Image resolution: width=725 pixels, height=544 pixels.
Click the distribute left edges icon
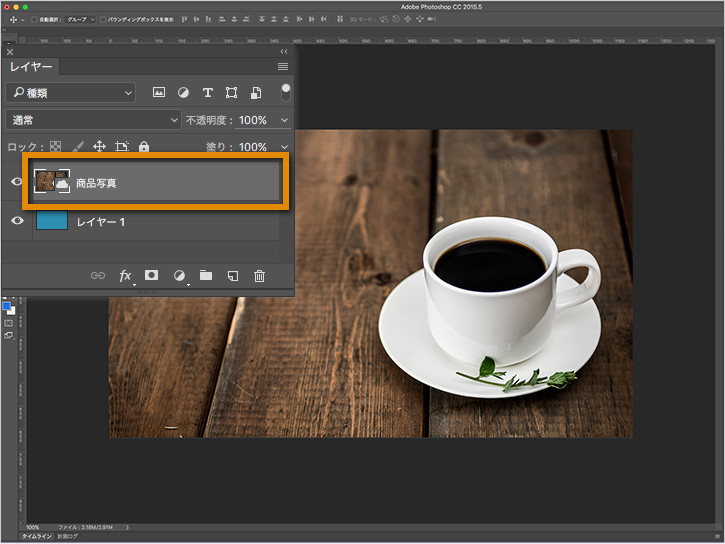299,19
